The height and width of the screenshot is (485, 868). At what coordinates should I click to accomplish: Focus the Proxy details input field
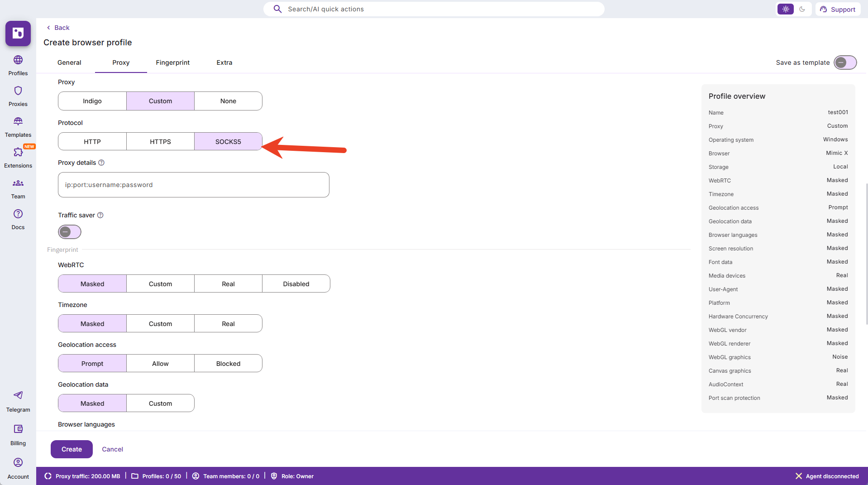click(193, 185)
